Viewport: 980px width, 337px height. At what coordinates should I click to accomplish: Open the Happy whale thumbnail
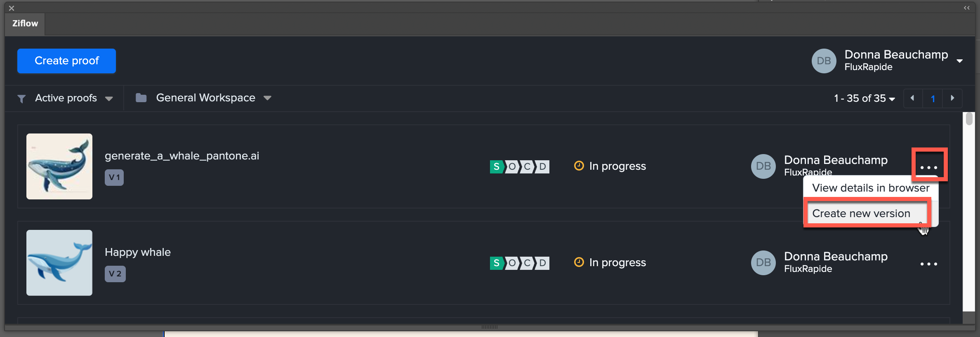[59, 263]
